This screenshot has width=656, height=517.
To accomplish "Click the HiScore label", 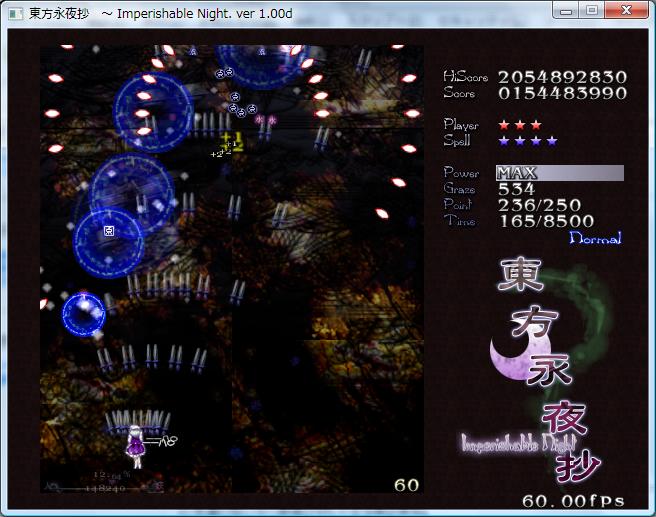I will click(x=465, y=77).
